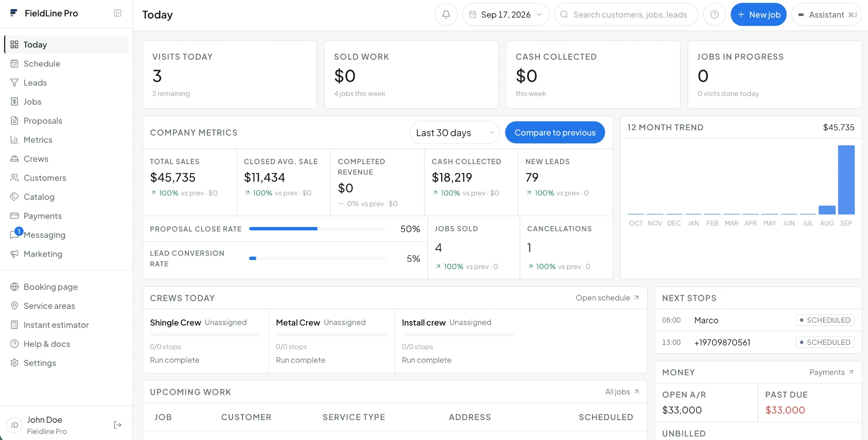Viewport: 868px width, 440px height.
Task: Click the help question mark icon
Action: 714,14
